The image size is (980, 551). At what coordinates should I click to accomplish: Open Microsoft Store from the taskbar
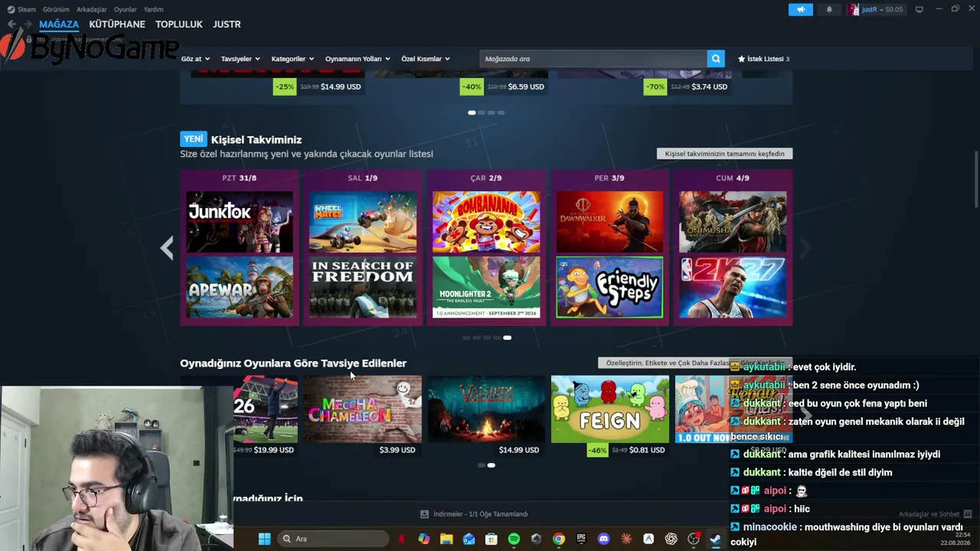point(492,539)
